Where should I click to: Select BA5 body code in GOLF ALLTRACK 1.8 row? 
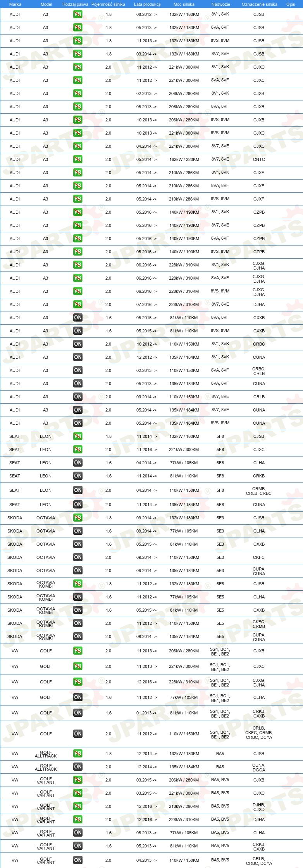coord(220,754)
